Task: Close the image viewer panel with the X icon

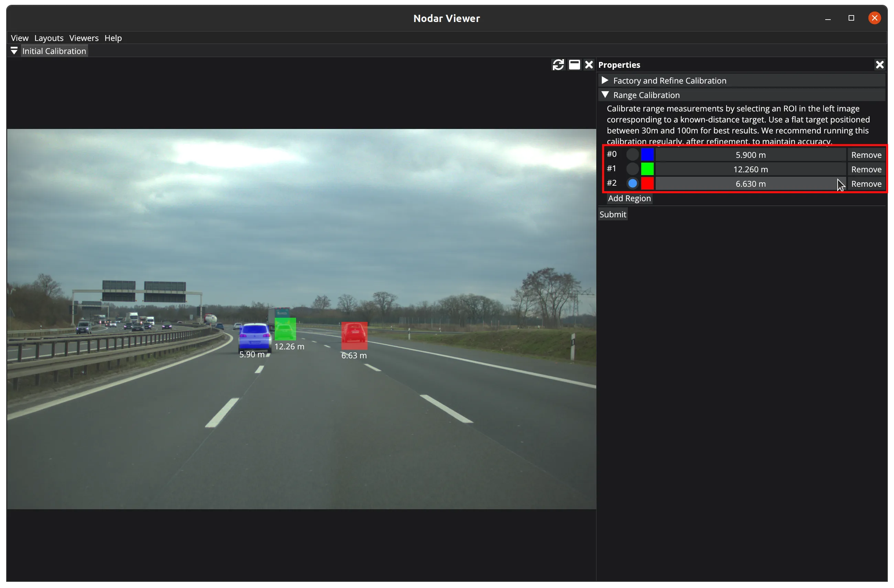Action: pos(589,65)
